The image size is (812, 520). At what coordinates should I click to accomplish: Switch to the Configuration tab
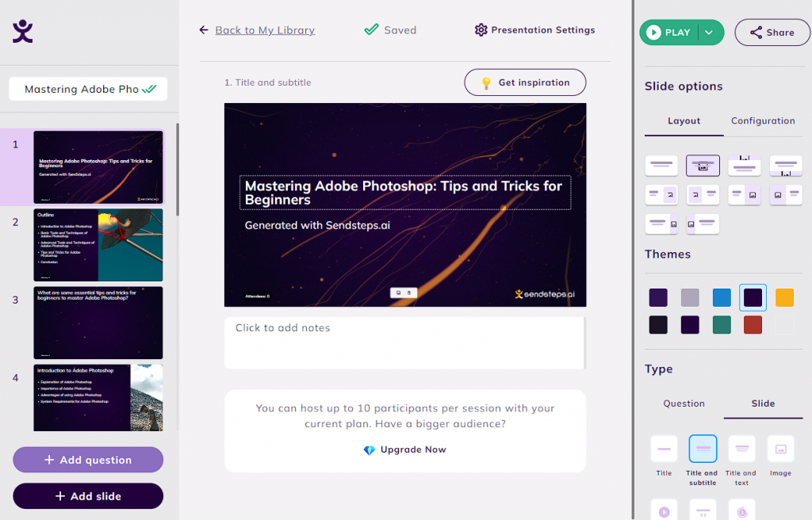pos(763,120)
